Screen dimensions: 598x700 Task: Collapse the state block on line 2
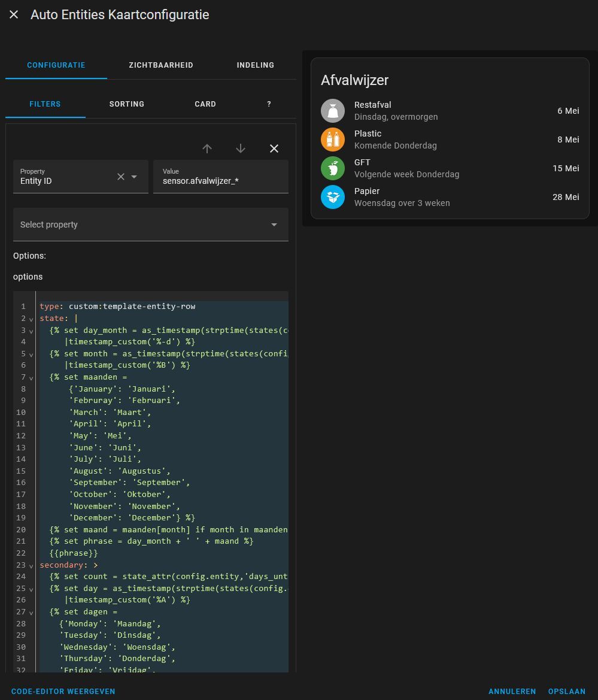click(31, 319)
